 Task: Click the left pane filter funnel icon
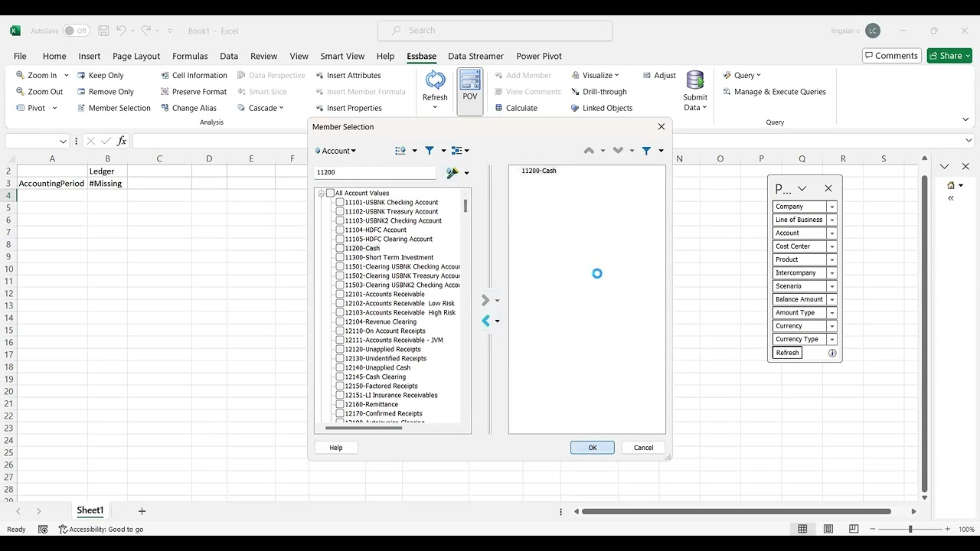[x=430, y=151]
